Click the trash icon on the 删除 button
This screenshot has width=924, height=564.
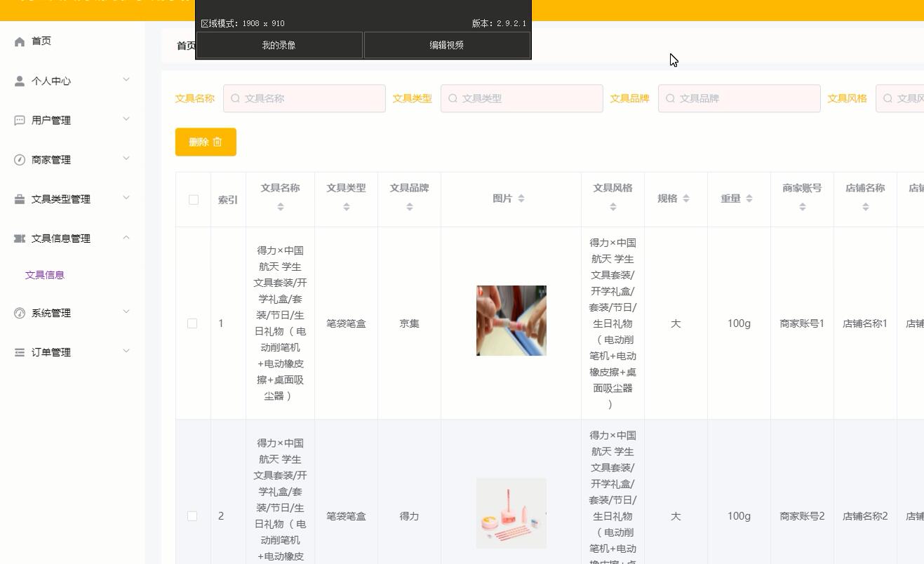pyautogui.click(x=217, y=142)
